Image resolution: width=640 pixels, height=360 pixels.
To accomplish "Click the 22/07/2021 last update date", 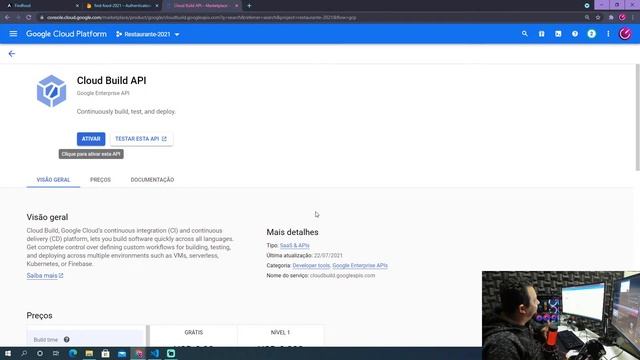I will pyautogui.click(x=328, y=256).
